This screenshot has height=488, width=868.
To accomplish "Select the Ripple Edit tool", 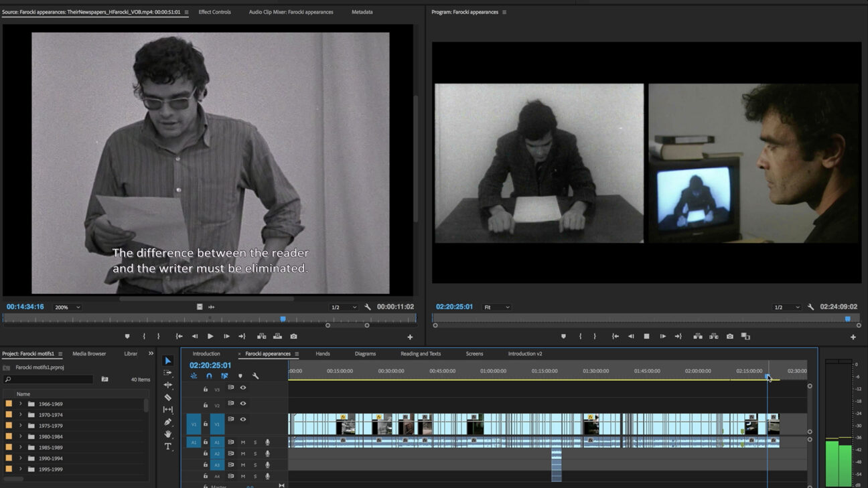I will (x=167, y=385).
